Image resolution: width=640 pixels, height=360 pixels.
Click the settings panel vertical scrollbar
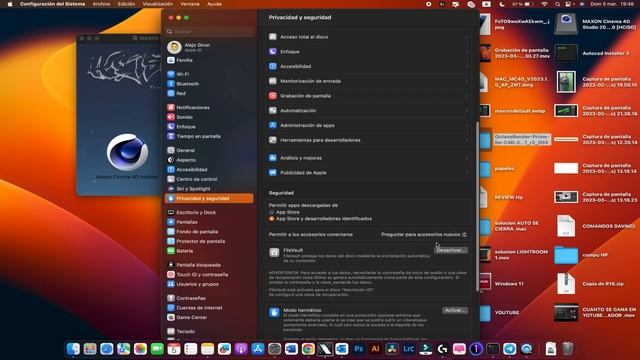pyautogui.click(x=477, y=206)
